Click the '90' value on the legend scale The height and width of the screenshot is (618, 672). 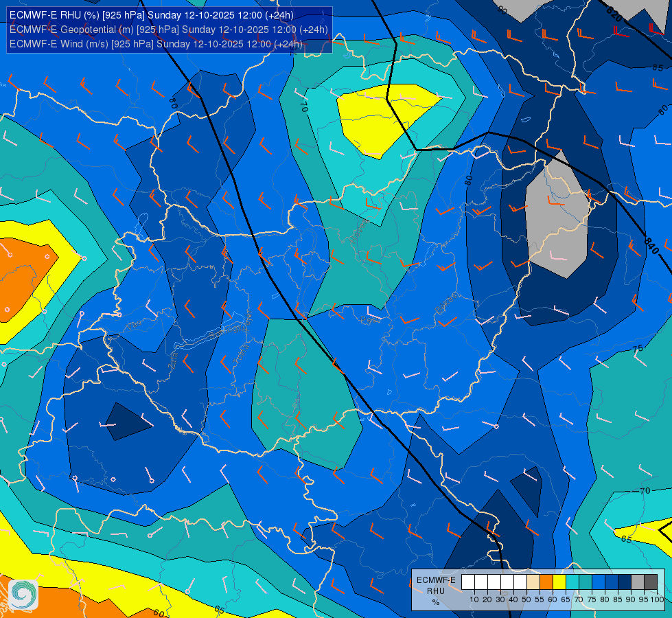tap(630, 599)
